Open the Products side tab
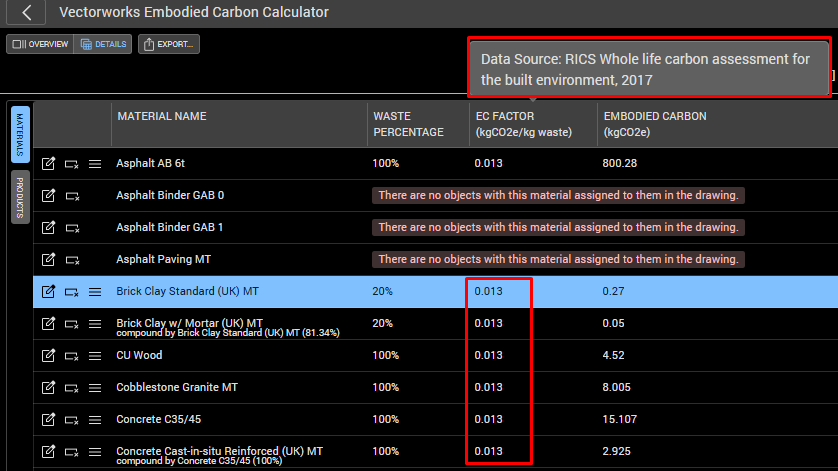Viewport: 838px width, 471px height. pos(20,195)
